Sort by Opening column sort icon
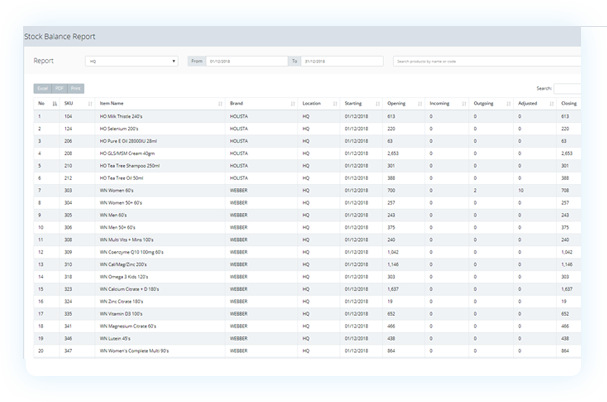 pyautogui.click(x=420, y=103)
